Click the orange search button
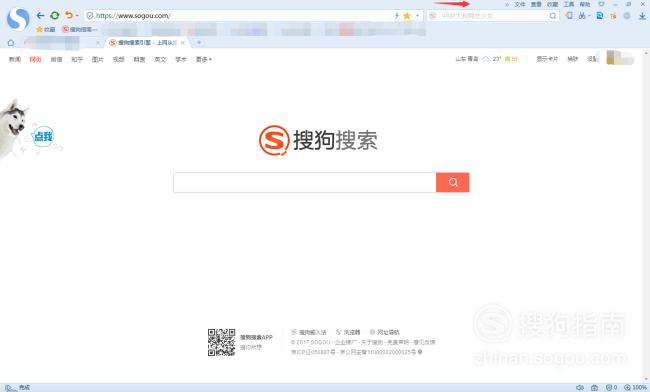Screen dimensions: 650x392 (x=453, y=182)
